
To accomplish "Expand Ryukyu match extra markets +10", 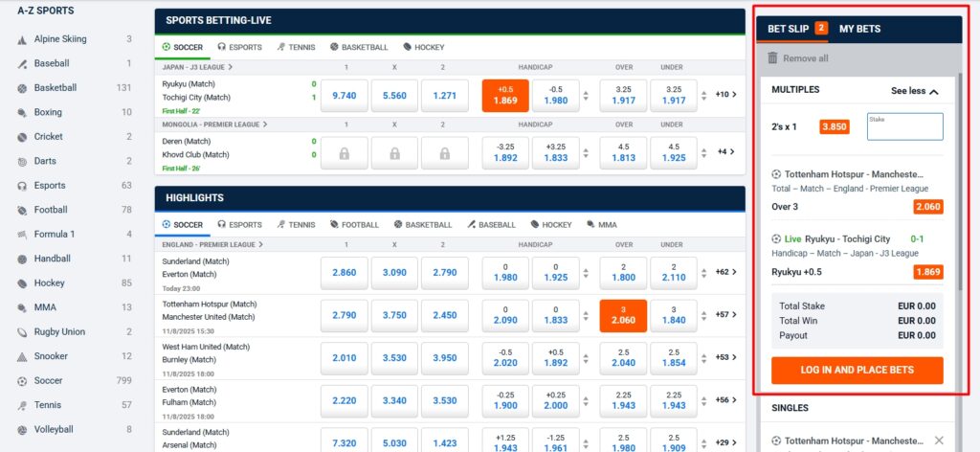I will click(x=726, y=95).
